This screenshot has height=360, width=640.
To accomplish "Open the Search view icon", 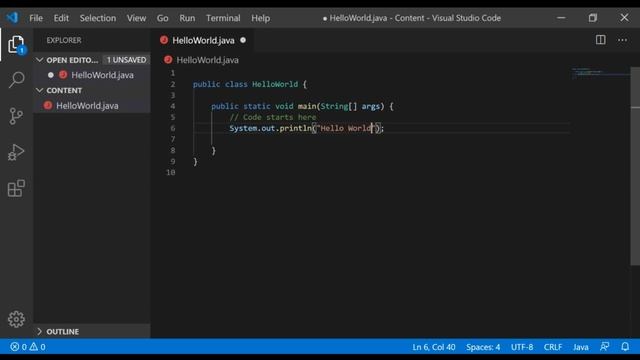I will pyautogui.click(x=16, y=80).
